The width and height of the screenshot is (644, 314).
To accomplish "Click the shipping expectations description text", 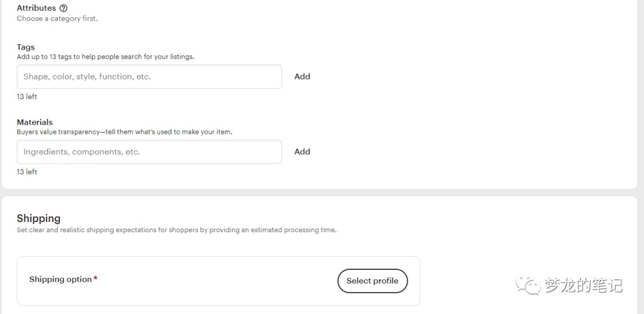I will click(177, 230).
